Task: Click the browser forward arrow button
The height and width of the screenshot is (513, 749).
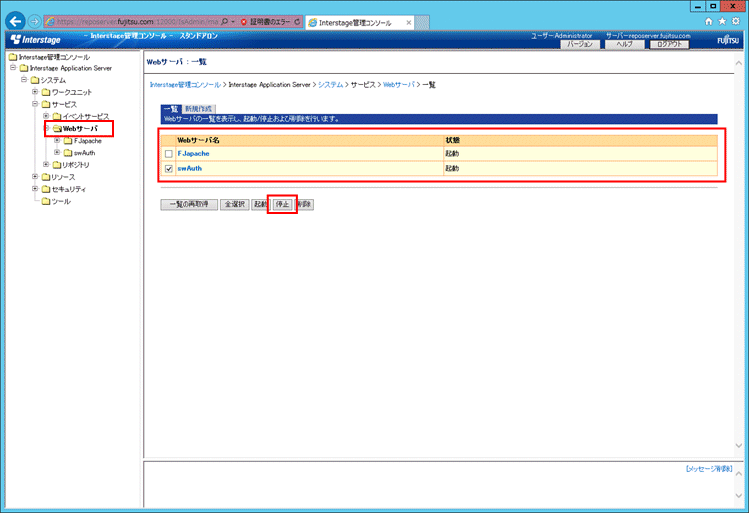Action: pos(34,21)
